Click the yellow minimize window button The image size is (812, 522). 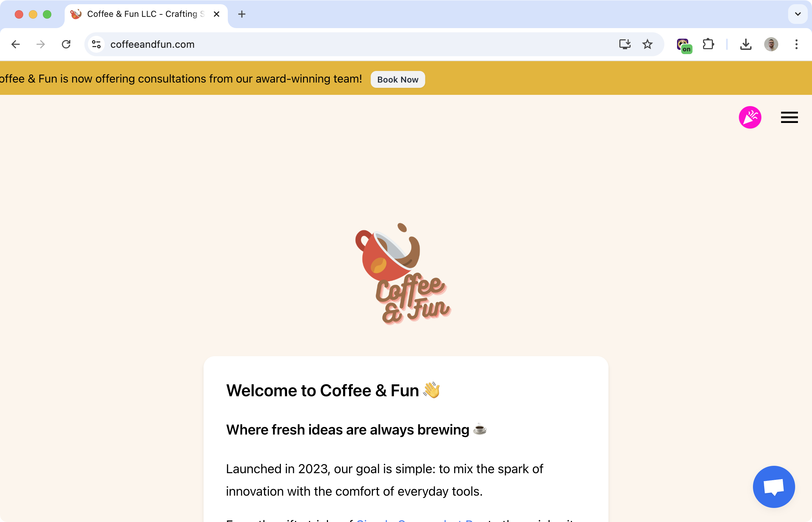coord(33,14)
